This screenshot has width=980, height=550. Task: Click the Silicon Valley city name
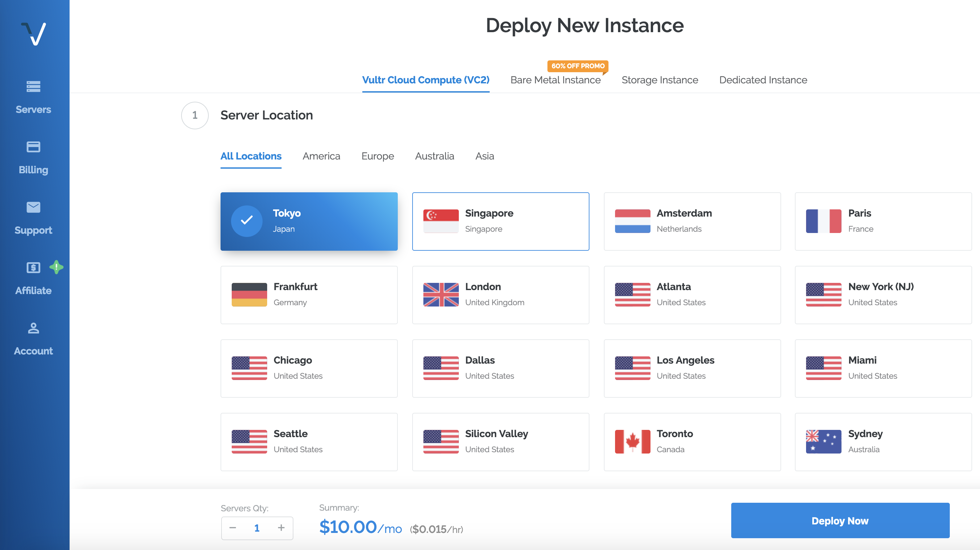click(x=497, y=433)
